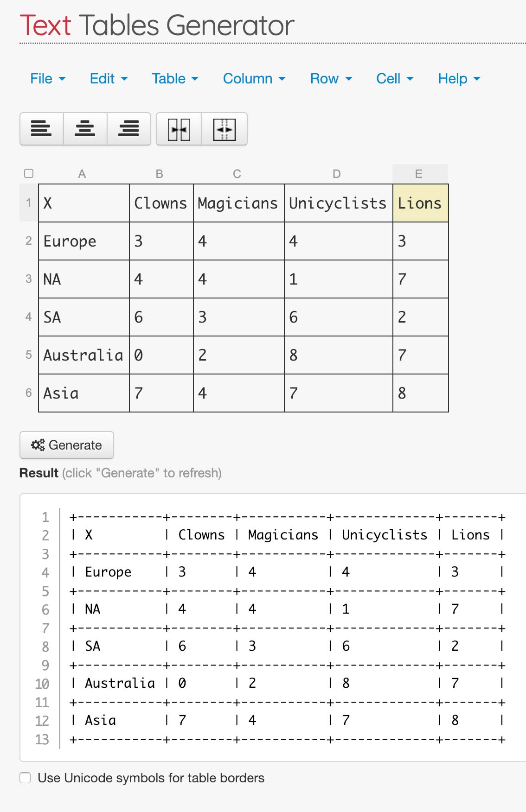Open the Edit menu
Image resolution: width=526 pixels, height=812 pixels.
click(x=108, y=79)
